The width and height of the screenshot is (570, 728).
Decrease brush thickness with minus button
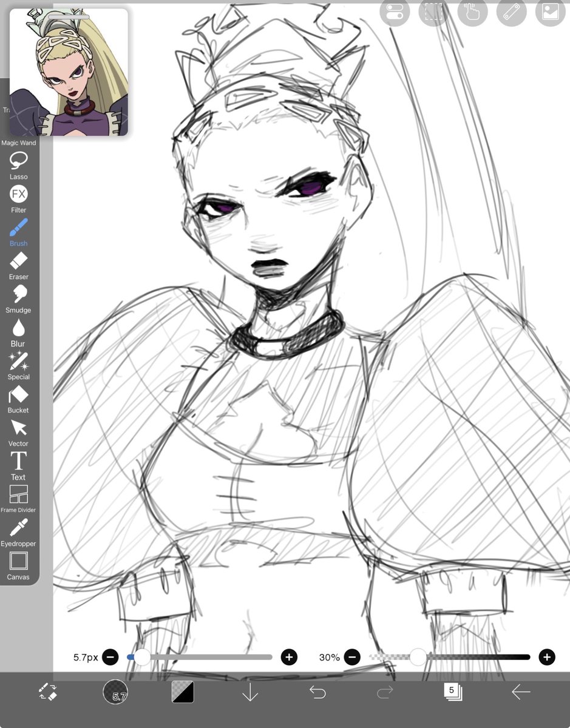point(110,657)
